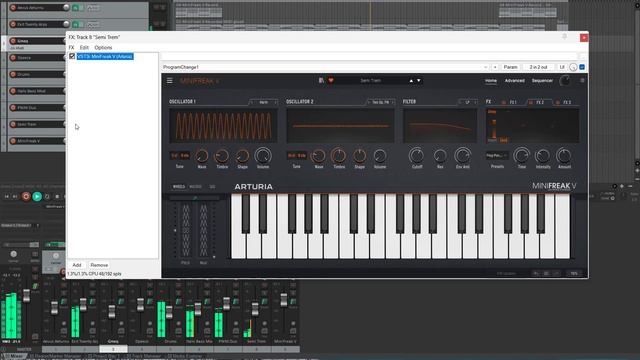
Task: Click Oscillator 2 Tune value field
Action: coord(297,156)
